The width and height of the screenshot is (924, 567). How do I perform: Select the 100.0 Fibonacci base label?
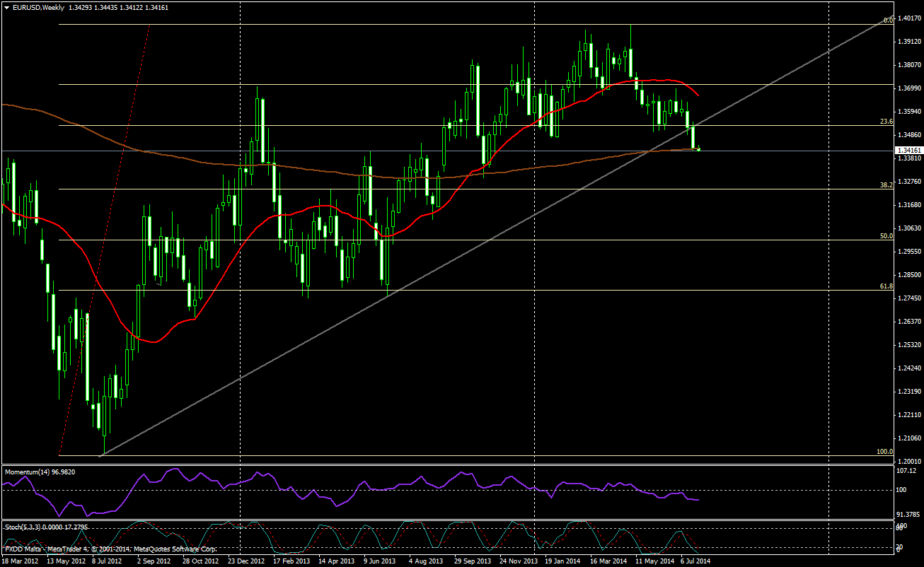tap(884, 451)
